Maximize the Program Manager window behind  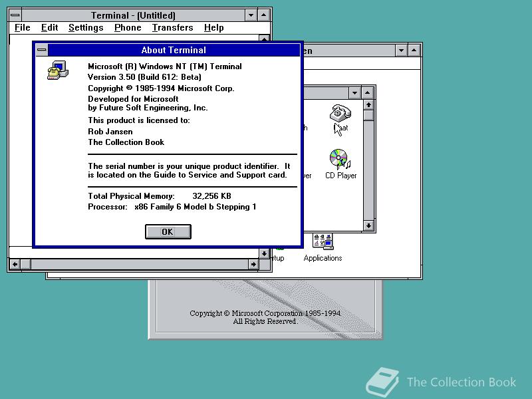pos(414,51)
